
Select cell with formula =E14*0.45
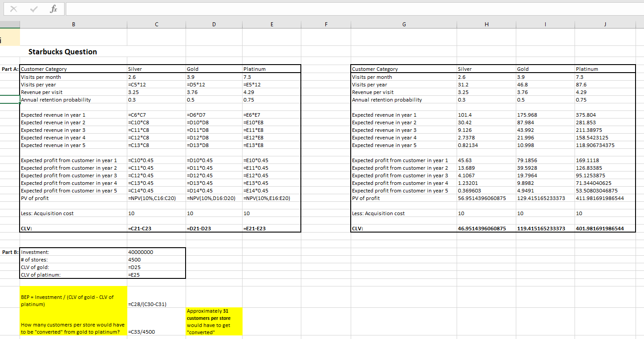[x=271, y=191]
